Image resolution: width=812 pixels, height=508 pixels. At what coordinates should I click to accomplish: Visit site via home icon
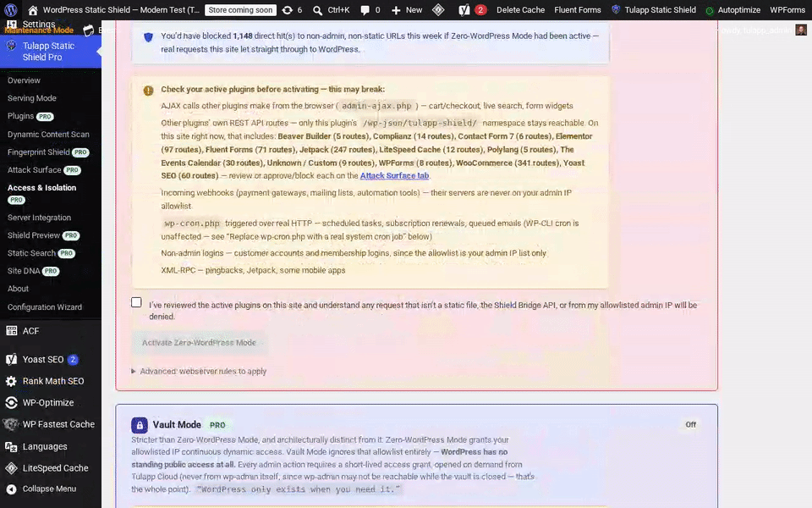[x=33, y=10]
